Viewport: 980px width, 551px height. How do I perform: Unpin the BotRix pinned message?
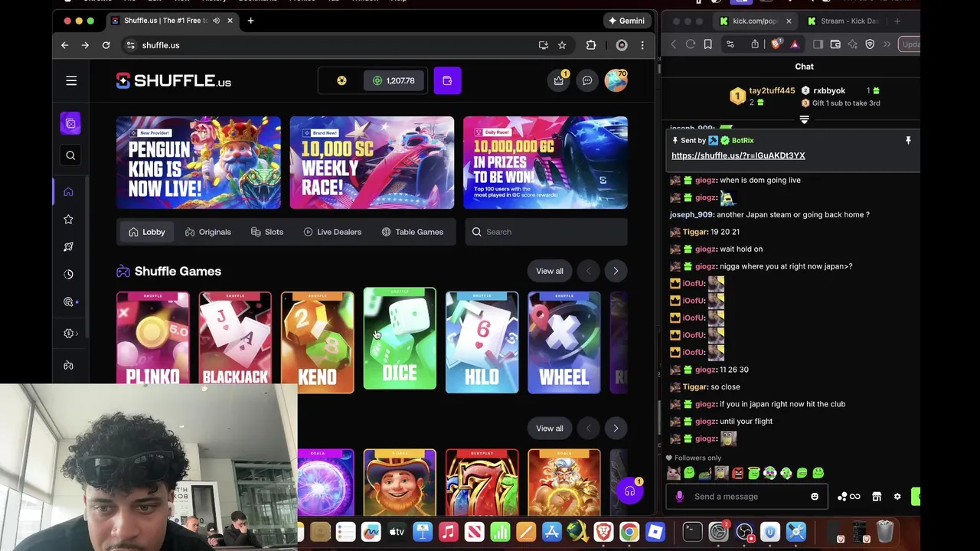pos(908,141)
